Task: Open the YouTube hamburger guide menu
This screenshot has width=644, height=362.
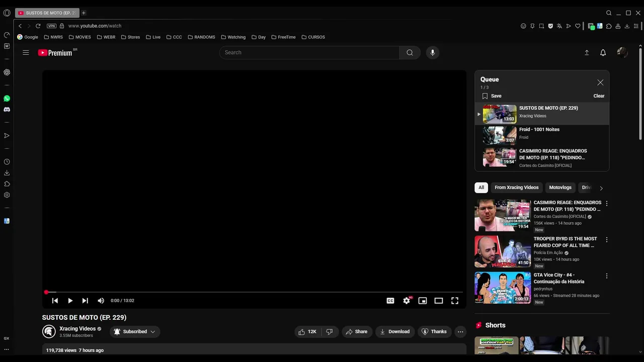Action: (26, 52)
